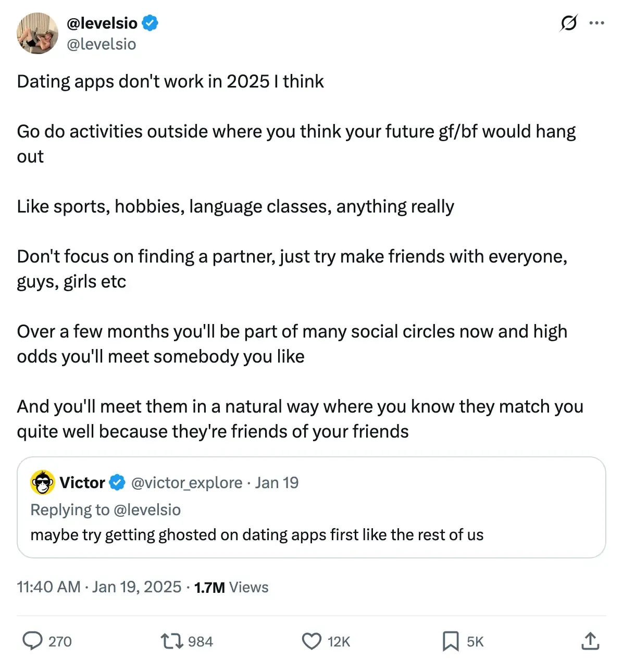Viewport: 623px width, 672px height.
Task: Click levelsio's blue verified badge
Action: (150, 23)
